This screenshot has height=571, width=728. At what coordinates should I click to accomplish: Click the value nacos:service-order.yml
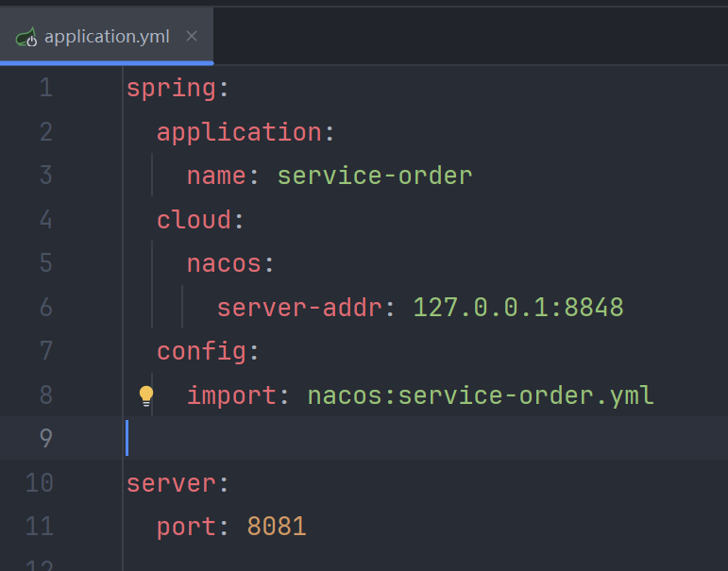tap(481, 395)
